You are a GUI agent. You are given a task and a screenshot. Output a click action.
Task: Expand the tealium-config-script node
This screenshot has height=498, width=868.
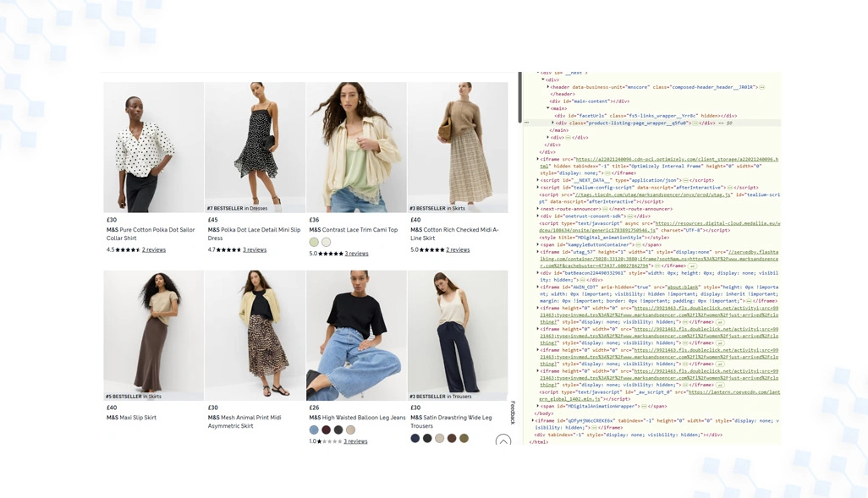point(537,188)
